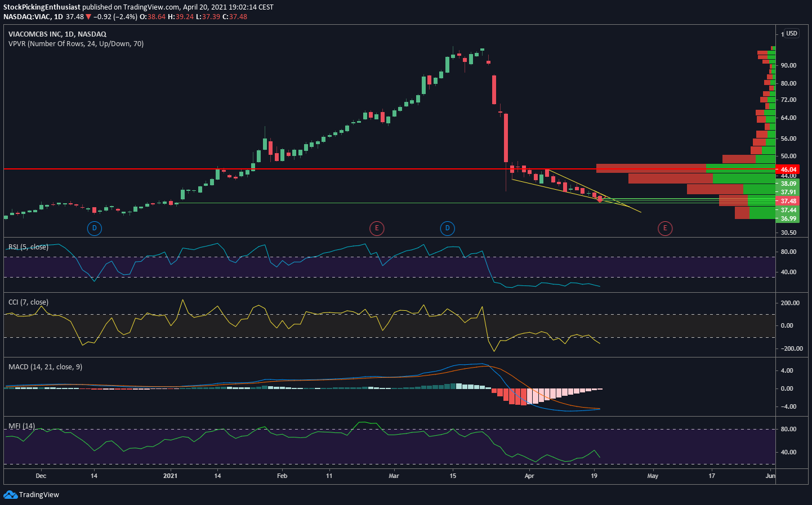Click the 64.00 price axis value
The height and width of the screenshot is (505, 812).
[x=788, y=118]
